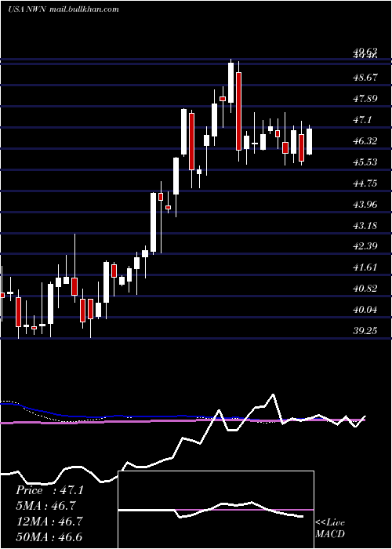
Task: Select the 46.32 price axis label
Action: [365, 141]
